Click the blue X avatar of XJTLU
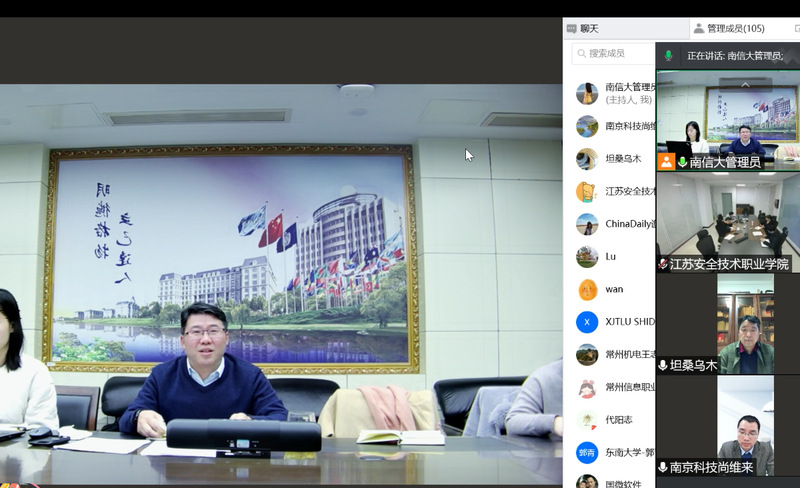The image size is (800, 488). 587,322
